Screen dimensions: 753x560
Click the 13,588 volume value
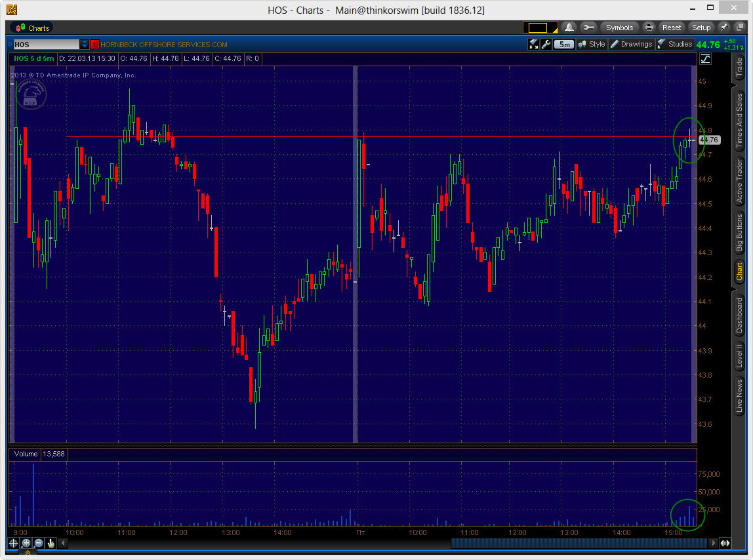53,454
